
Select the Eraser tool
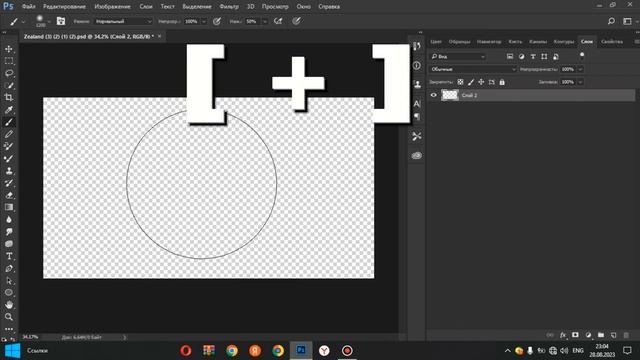coord(9,195)
